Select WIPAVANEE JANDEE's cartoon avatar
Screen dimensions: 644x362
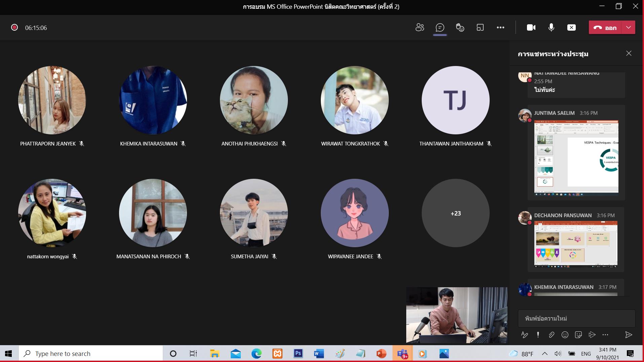pos(355,213)
